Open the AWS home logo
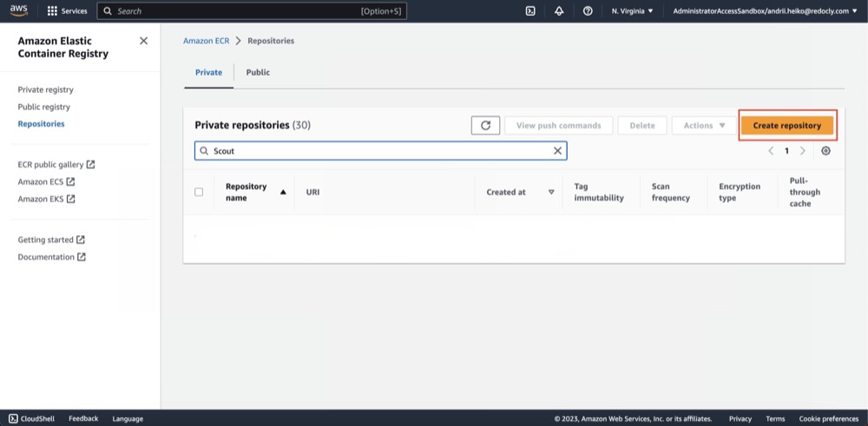The image size is (868, 426). pos(18,11)
